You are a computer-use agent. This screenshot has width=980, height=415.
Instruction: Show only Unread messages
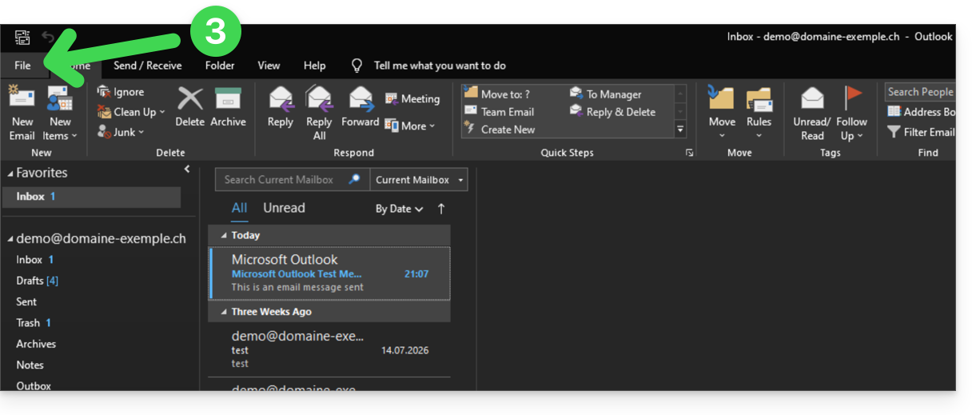pos(284,208)
